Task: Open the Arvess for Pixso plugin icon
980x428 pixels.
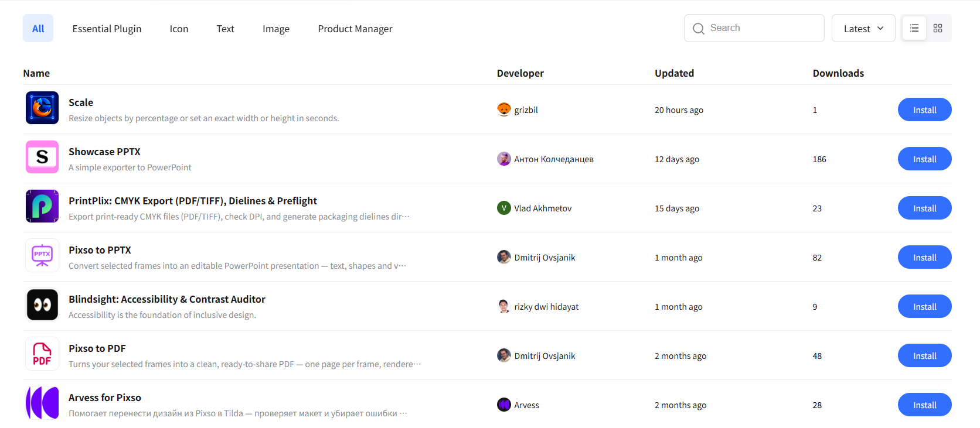Action: (42, 403)
